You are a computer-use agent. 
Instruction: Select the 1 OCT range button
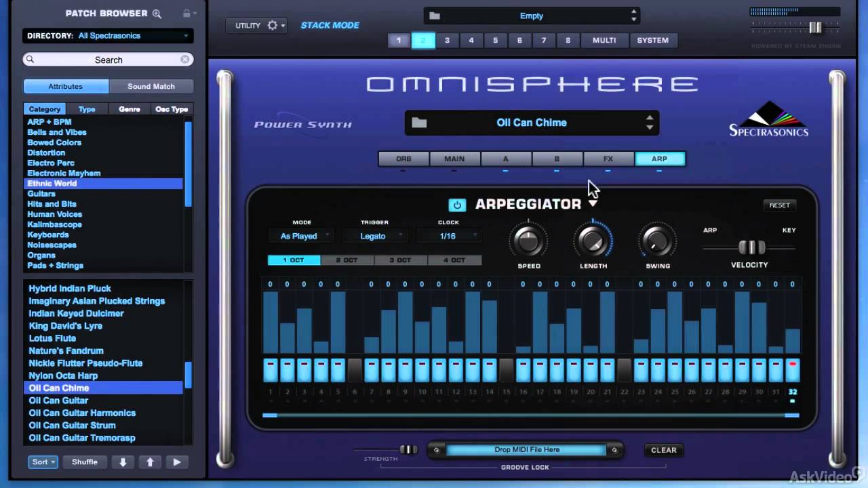294,260
